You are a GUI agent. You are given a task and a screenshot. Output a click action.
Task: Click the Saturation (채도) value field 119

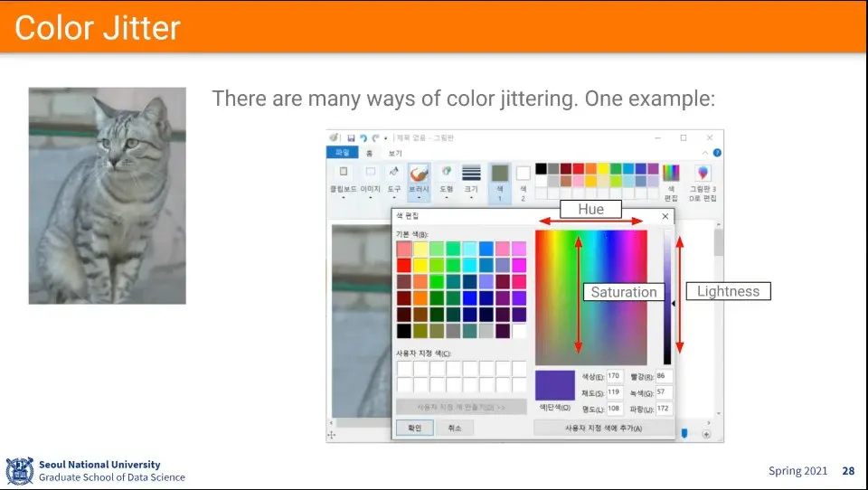pyautogui.click(x=615, y=392)
